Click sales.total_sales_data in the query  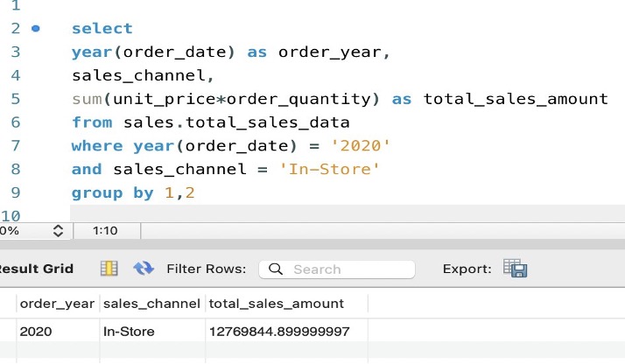pos(236,122)
